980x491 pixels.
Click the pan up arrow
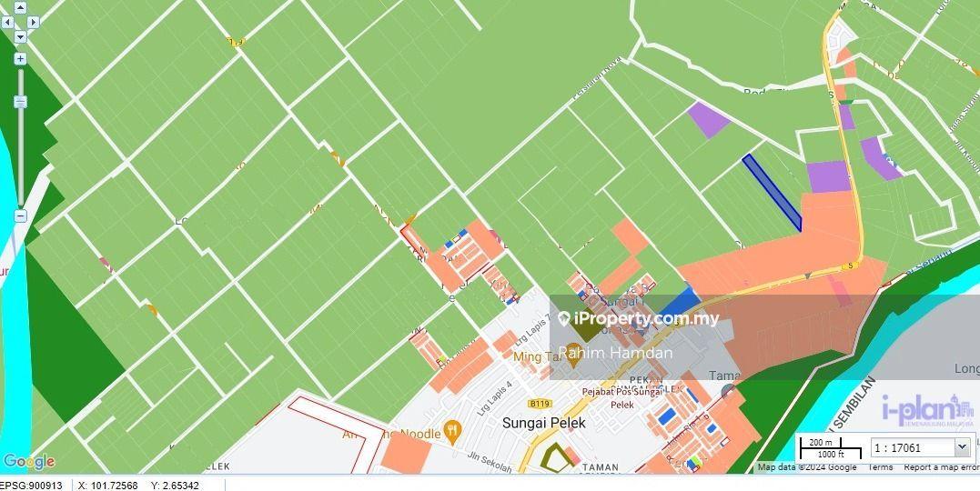(x=20, y=8)
